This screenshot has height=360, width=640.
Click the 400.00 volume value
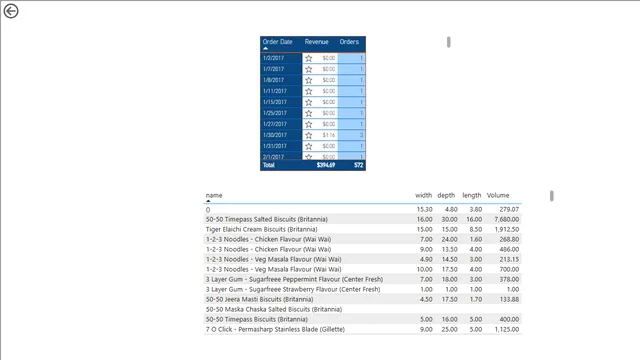(509, 319)
